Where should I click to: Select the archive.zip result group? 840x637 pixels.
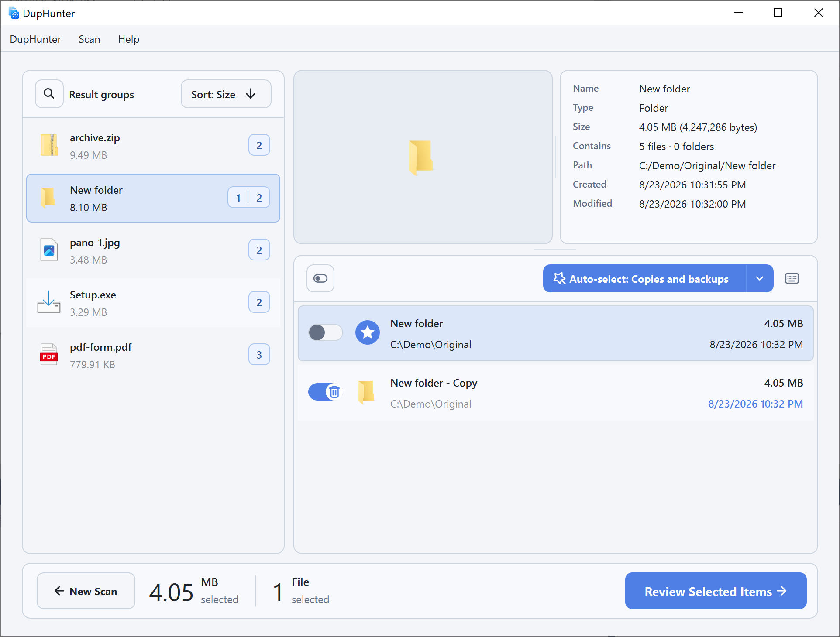coord(153,146)
